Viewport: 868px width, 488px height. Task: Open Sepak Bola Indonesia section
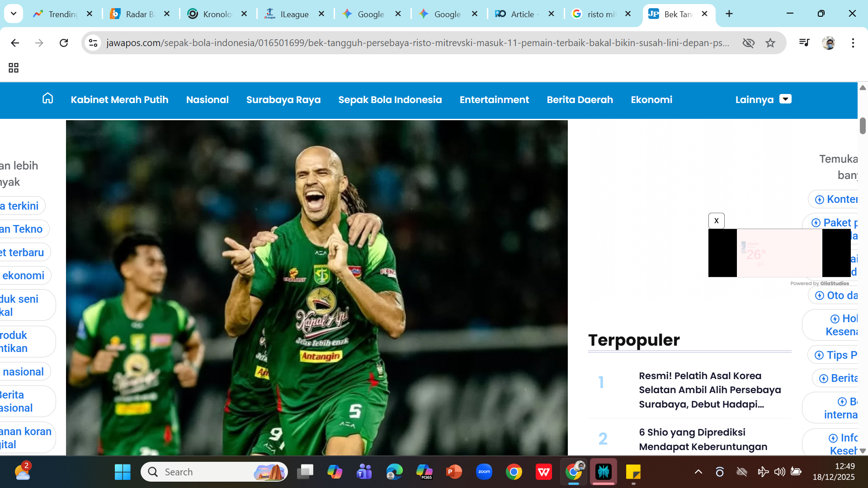pos(390,99)
